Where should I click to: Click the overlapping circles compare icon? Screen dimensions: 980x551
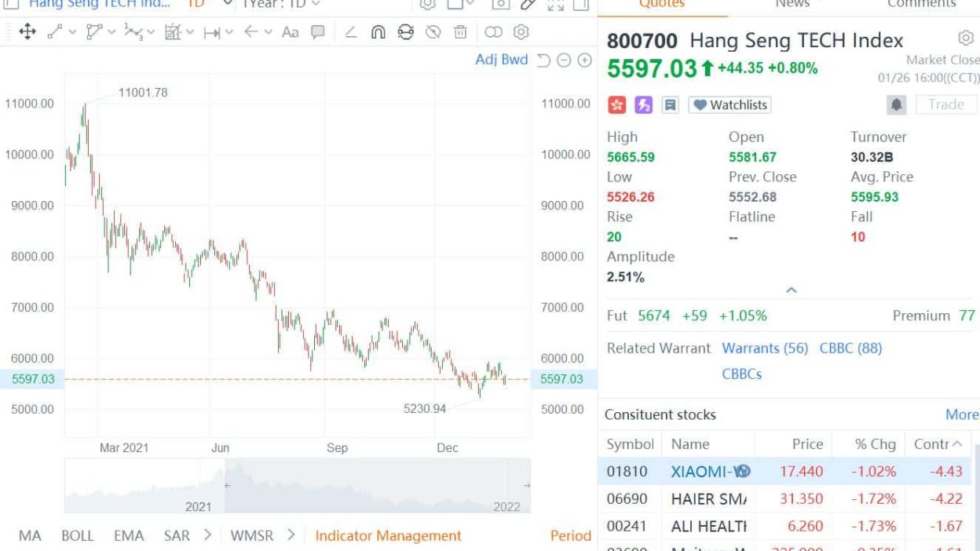pos(493,32)
